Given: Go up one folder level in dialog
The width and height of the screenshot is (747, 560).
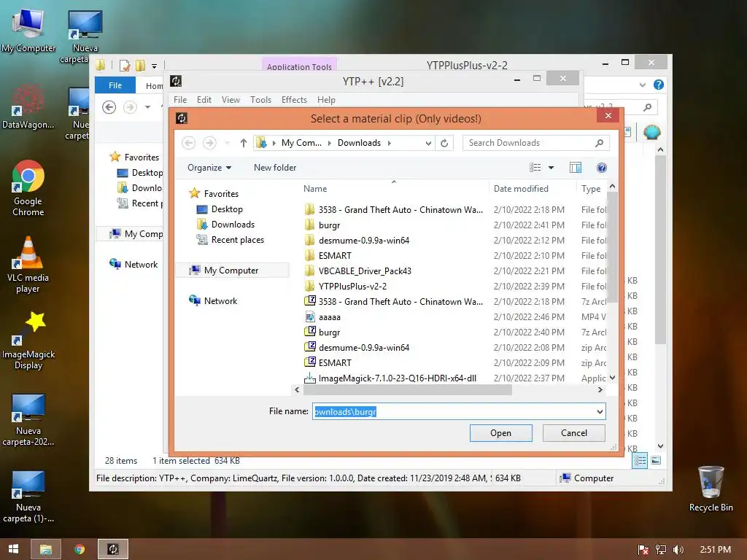Looking at the screenshot, I should coord(244,143).
